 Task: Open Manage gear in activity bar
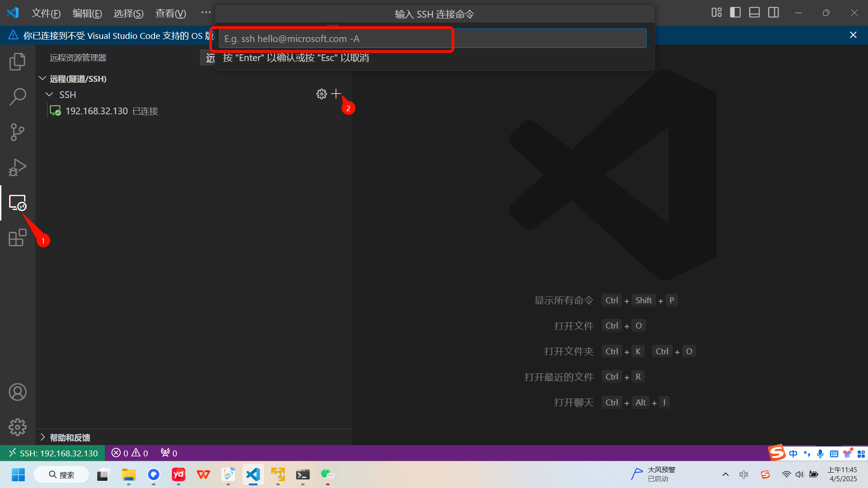point(17,427)
